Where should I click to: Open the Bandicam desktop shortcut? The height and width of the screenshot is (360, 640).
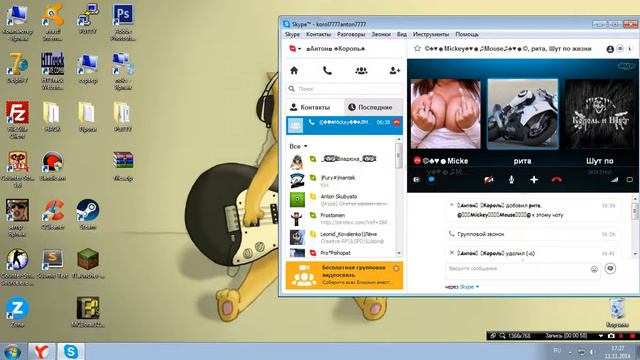point(53,166)
